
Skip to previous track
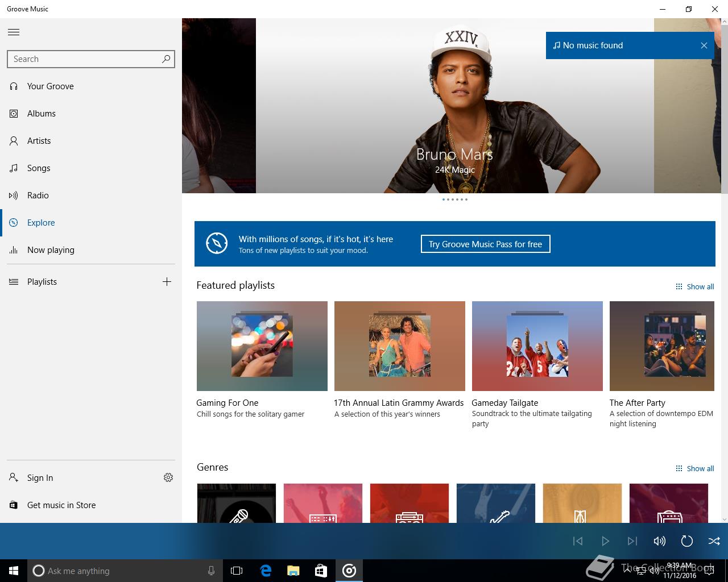(578, 541)
